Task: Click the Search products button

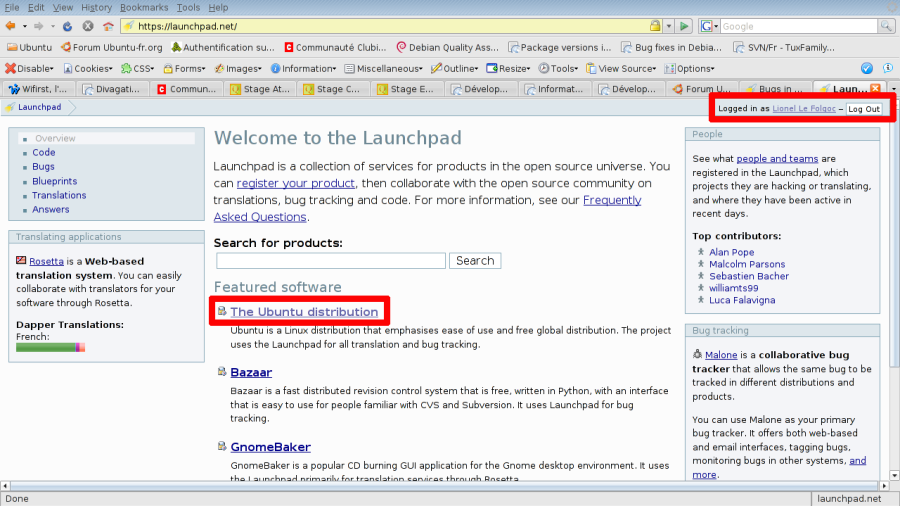Action: click(475, 260)
